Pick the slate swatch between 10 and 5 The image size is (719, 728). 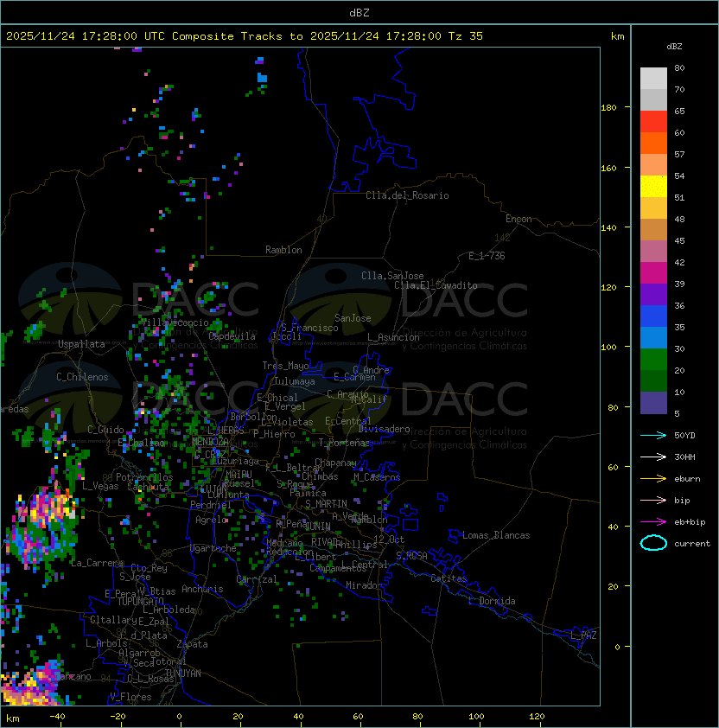tap(653, 403)
